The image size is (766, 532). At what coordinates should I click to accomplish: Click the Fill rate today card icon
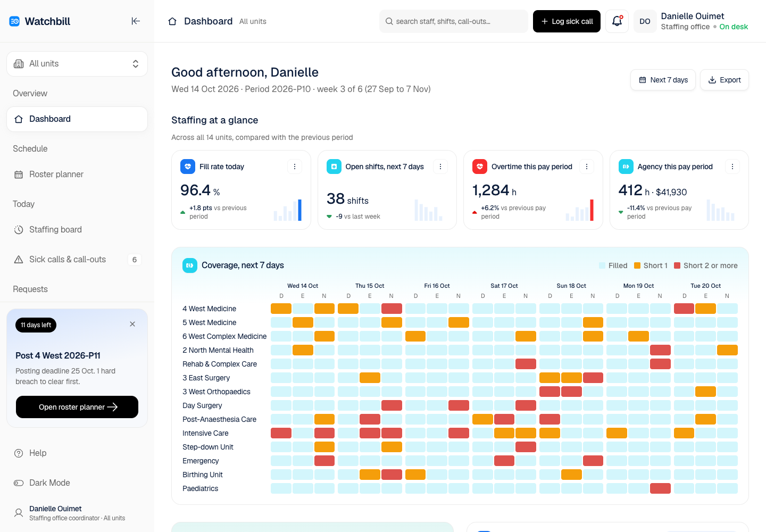click(188, 167)
